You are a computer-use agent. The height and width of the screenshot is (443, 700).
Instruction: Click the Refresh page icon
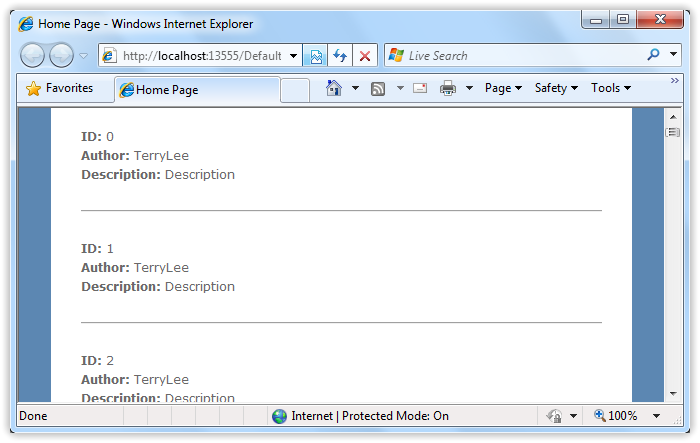pos(340,56)
